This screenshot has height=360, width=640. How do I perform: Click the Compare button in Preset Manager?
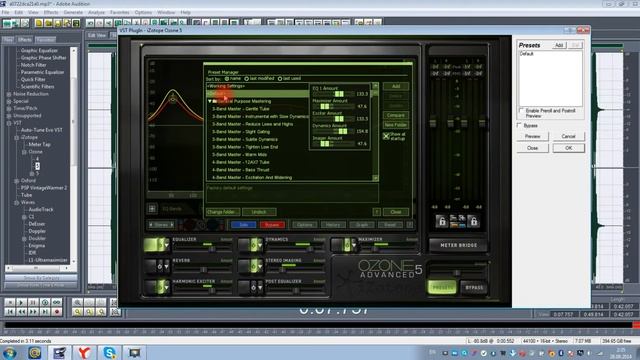(395, 115)
